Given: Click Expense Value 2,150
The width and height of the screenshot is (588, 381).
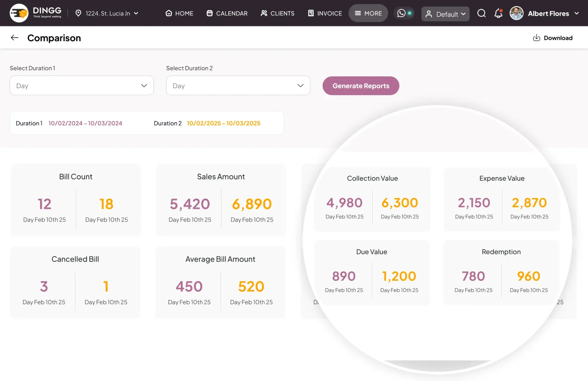Looking at the screenshot, I should (x=474, y=203).
